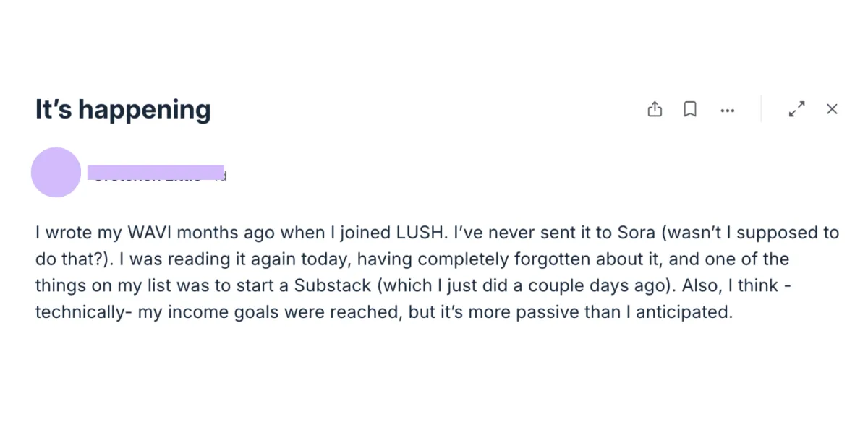The width and height of the screenshot is (868, 422).
Task: Expand the post to full screen
Action: [x=796, y=110]
